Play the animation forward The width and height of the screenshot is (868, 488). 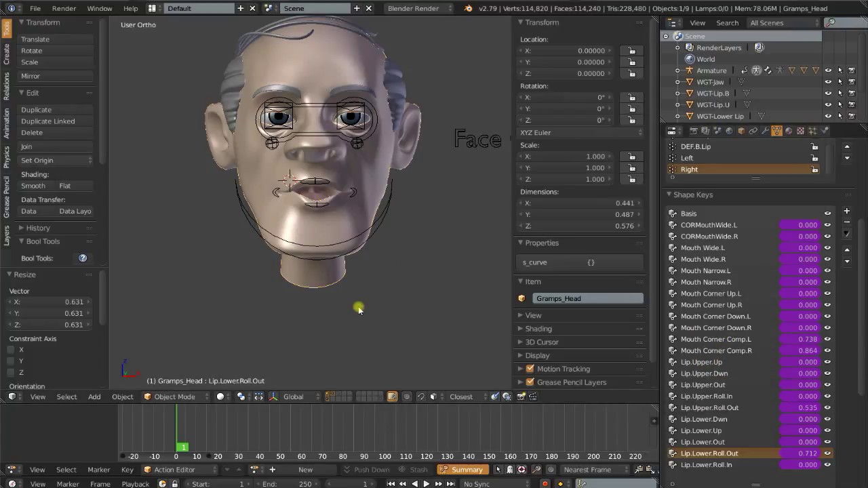click(426, 483)
